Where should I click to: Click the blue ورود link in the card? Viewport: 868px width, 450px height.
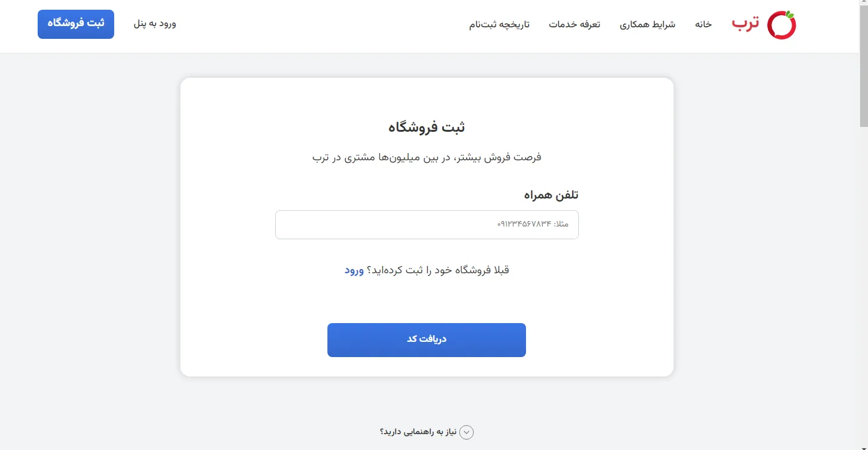(354, 270)
